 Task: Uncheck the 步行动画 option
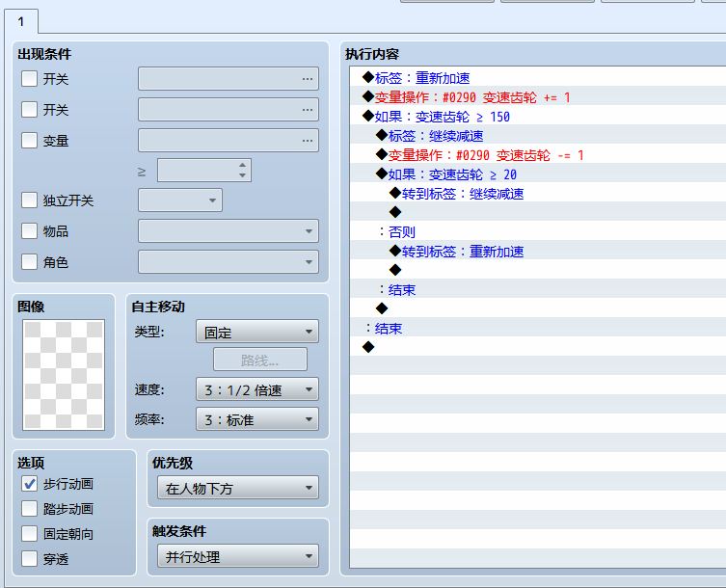click(x=29, y=484)
